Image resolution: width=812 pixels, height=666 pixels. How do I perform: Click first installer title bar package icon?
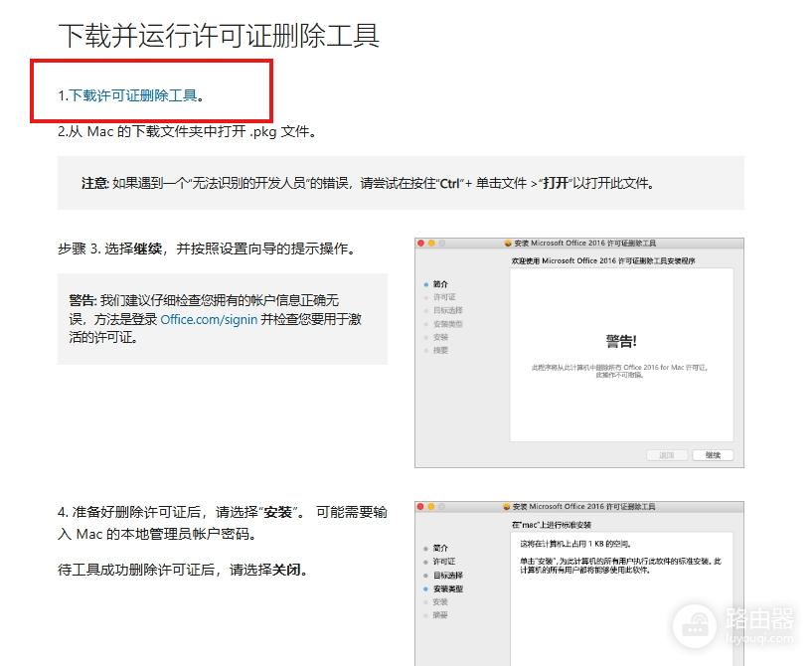[x=508, y=243]
